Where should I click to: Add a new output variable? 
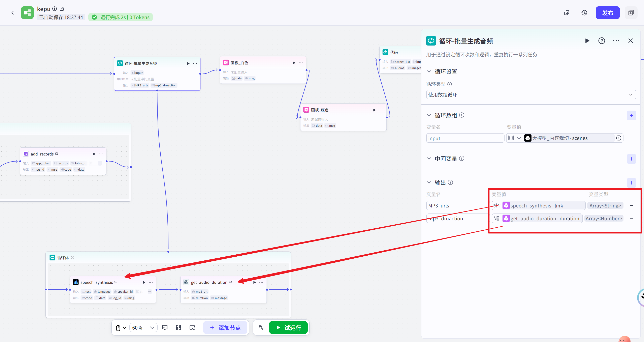[631, 183]
